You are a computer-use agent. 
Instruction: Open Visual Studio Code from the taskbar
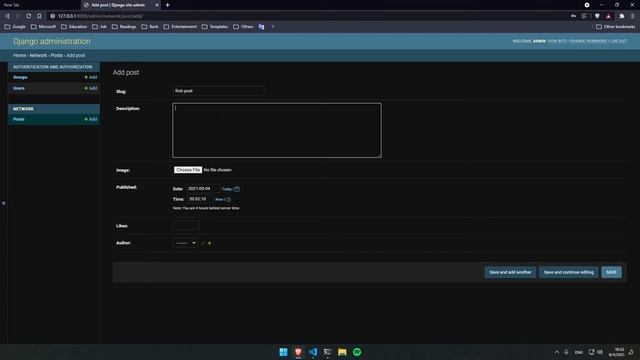tap(313, 352)
